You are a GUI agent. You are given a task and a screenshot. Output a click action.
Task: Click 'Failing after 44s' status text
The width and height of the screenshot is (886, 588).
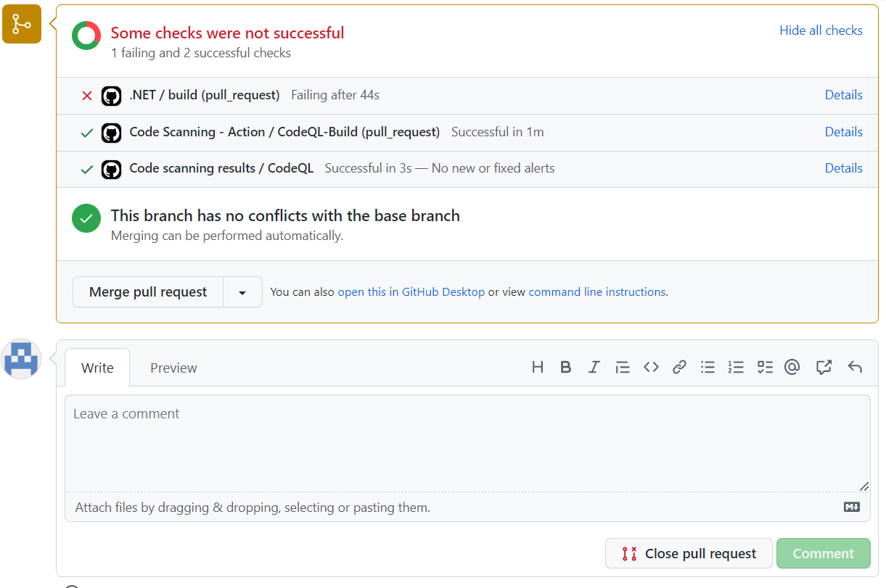pyautogui.click(x=335, y=95)
